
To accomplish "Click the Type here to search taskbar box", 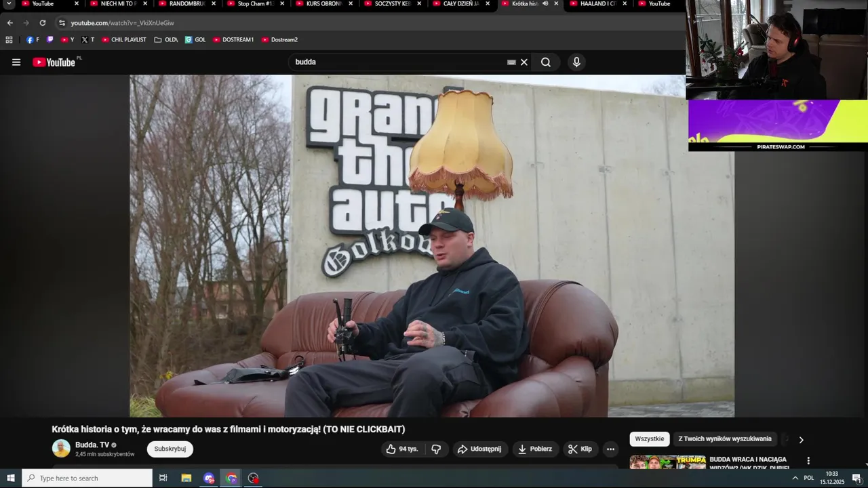I will [87, 479].
